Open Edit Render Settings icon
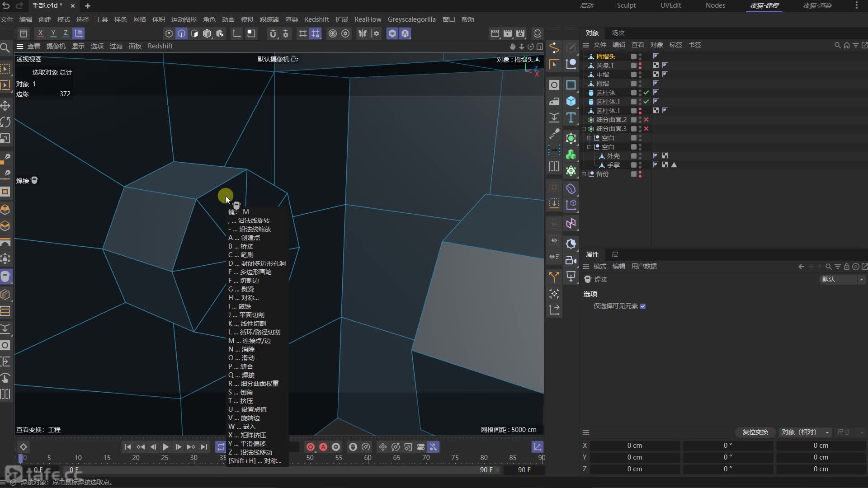This screenshot has height=488, width=868. click(521, 33)
